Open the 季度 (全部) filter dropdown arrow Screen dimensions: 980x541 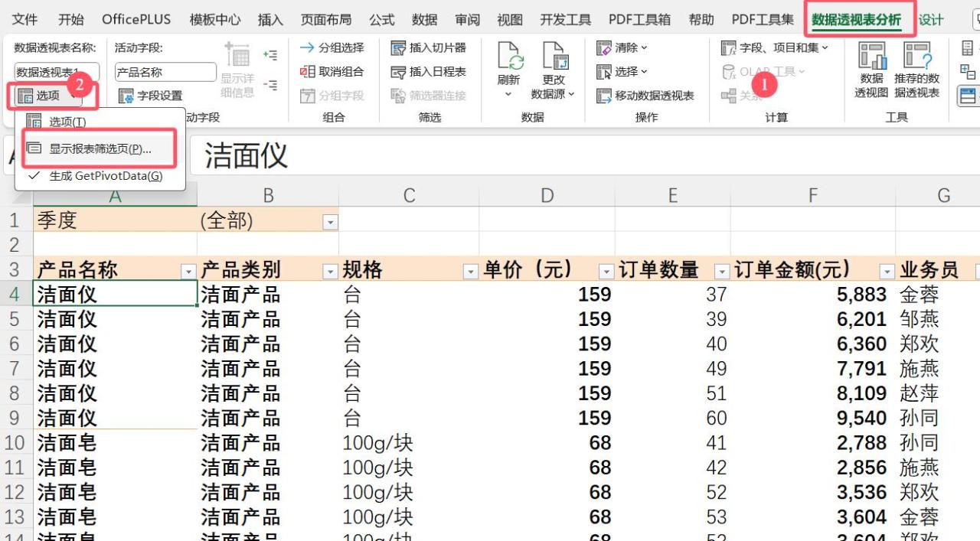(x=330, y=223)
